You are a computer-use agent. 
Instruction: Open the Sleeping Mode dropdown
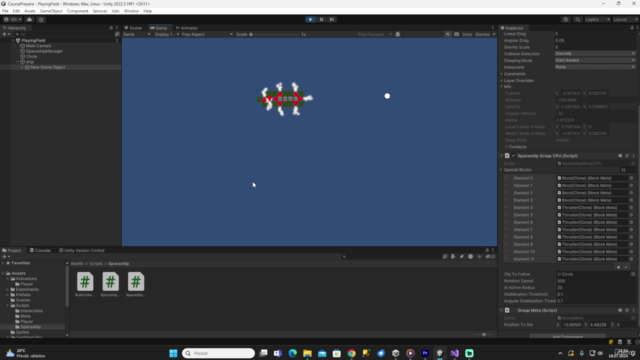(595, 60)
